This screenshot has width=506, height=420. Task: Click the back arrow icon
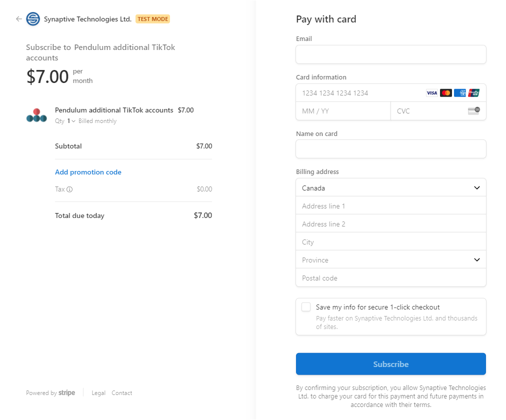coord(18,19)
